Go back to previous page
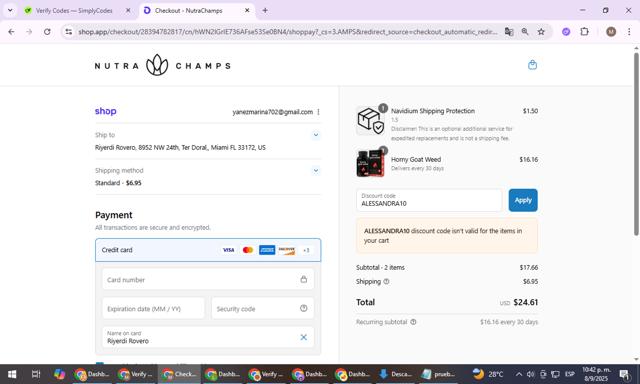 pyautogui.click(x=11, y=31)
